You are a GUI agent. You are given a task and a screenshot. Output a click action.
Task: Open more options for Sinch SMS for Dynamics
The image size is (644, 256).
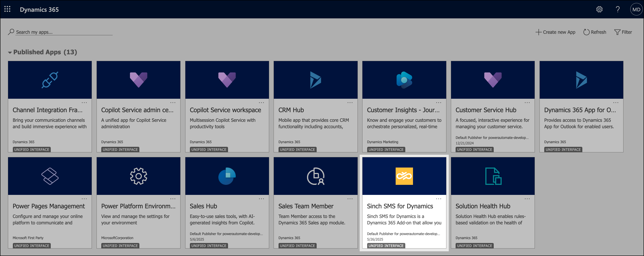click(x=438, y=199)
